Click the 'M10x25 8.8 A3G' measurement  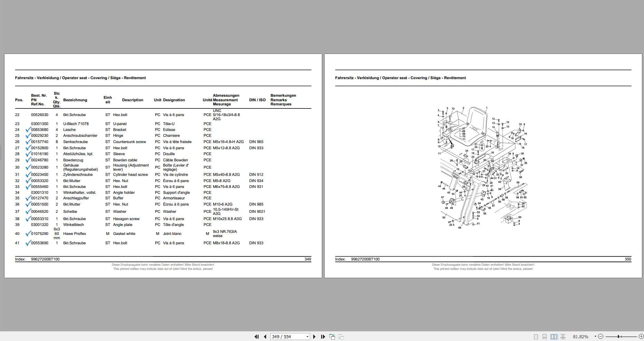pyautogui.click(x=227, y=219)
